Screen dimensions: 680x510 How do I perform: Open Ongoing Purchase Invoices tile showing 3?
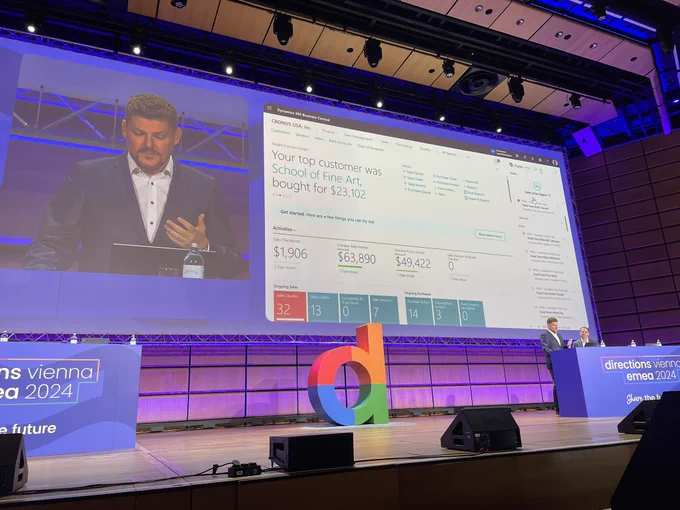click(446, 312)
